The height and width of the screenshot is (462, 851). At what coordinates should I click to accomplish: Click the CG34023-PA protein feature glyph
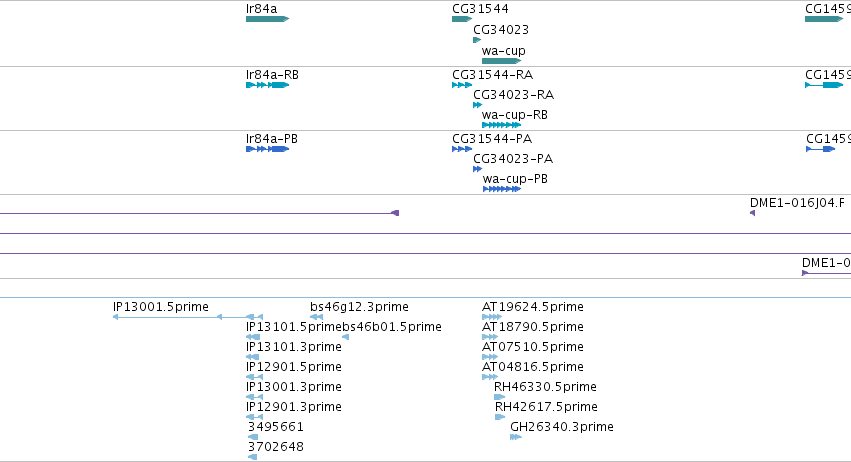478,169
